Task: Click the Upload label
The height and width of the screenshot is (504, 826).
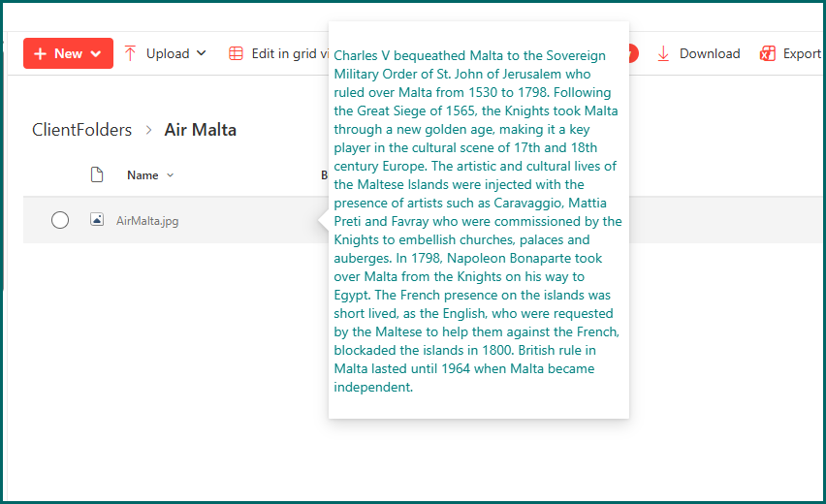Action: click(x=168, y=53)
